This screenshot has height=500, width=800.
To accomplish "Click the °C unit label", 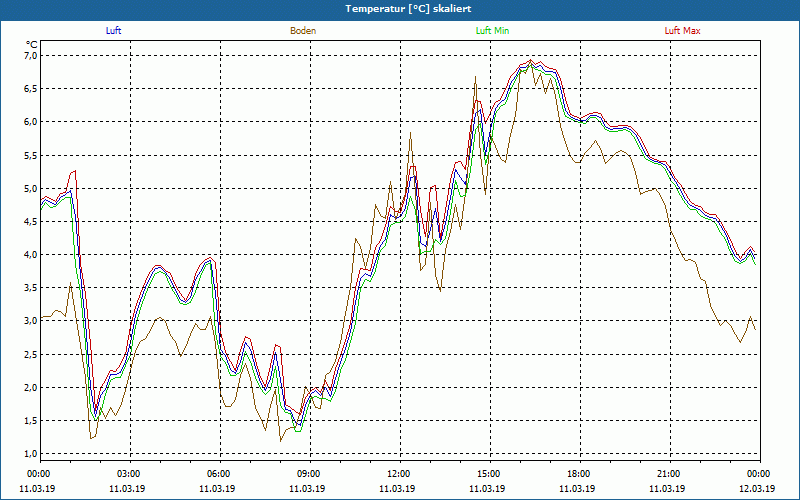I will 32,45.
